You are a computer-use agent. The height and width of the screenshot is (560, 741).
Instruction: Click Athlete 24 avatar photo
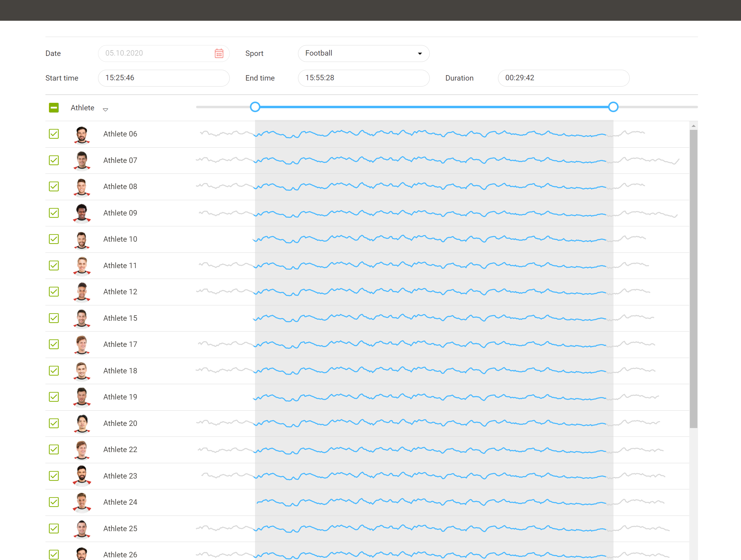tap(82, 503)
